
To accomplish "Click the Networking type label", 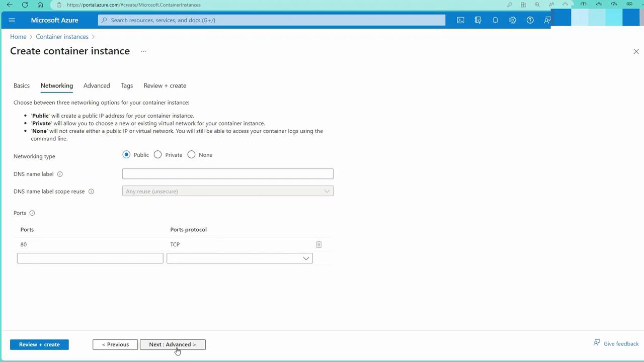I will [x=34, y=156].
